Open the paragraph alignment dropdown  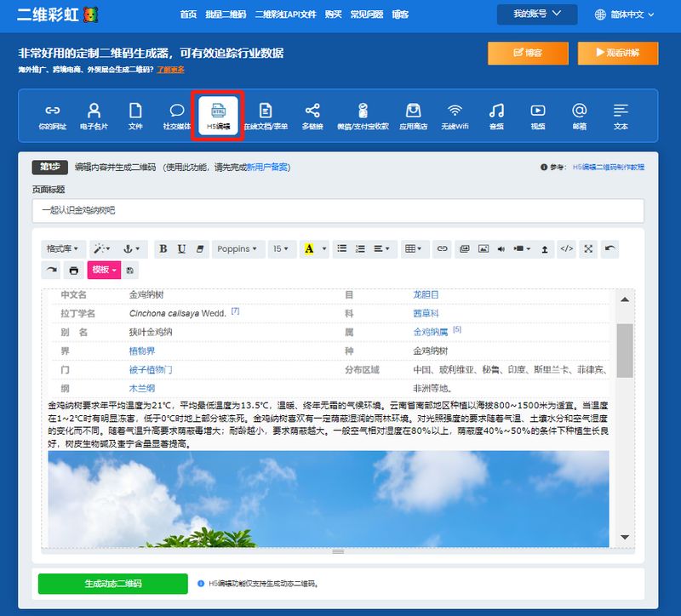tap(382, 248)
